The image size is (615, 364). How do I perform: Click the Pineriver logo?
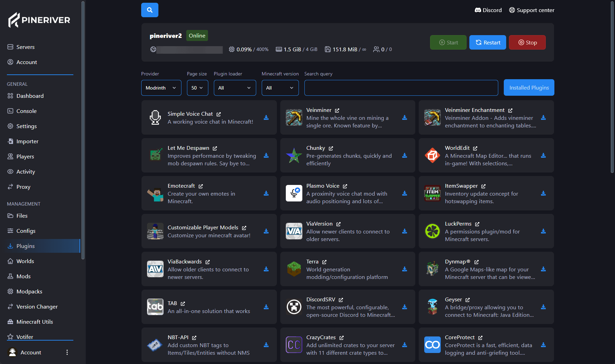(x=39, y=20)
